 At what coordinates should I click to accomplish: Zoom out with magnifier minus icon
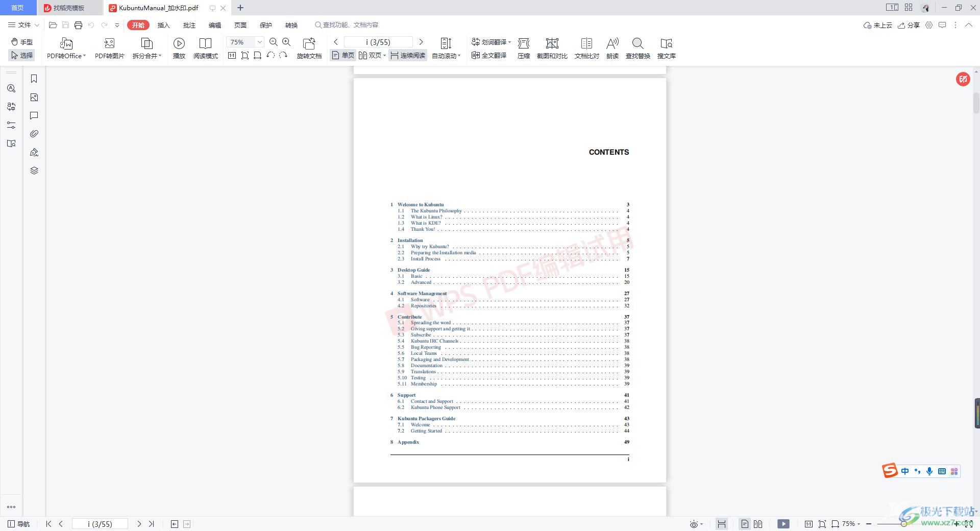click(274, 42)
